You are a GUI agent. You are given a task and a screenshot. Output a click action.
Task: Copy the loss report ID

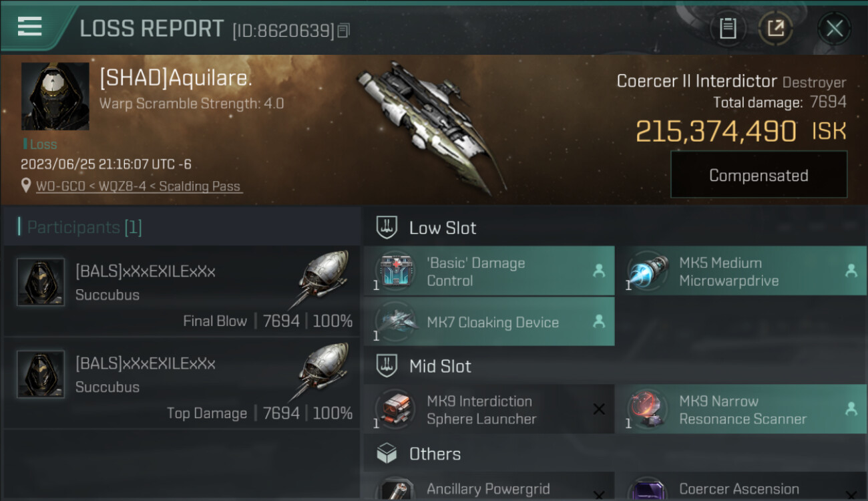[x=344, y=31]
